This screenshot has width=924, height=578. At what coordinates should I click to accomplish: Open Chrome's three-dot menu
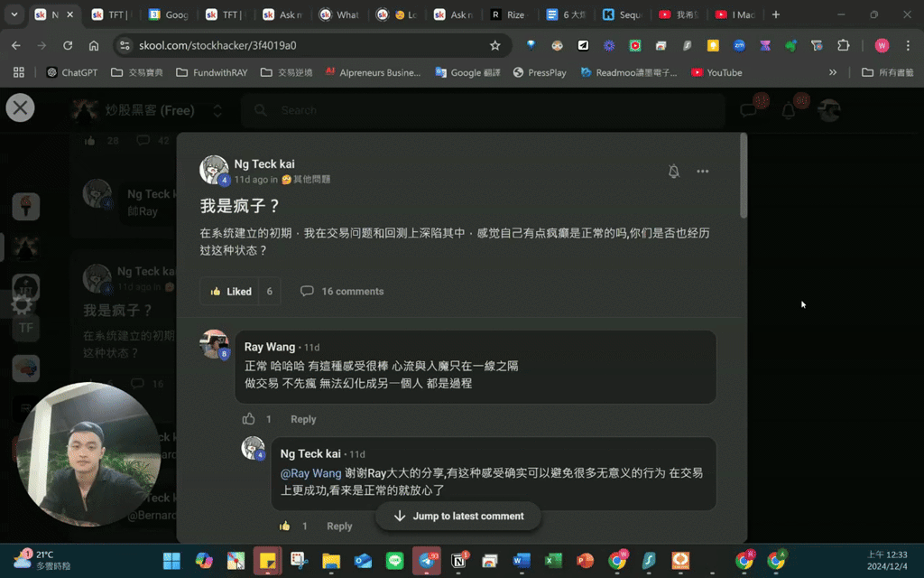tap(908, 43)
